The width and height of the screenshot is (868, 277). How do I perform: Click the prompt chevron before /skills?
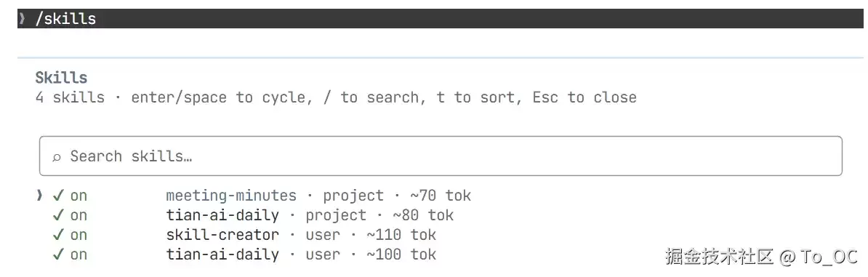[x=22, y=18]
